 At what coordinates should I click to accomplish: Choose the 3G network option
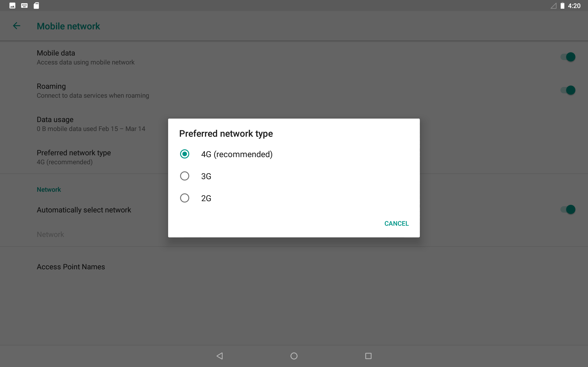[x=185, y=176]
